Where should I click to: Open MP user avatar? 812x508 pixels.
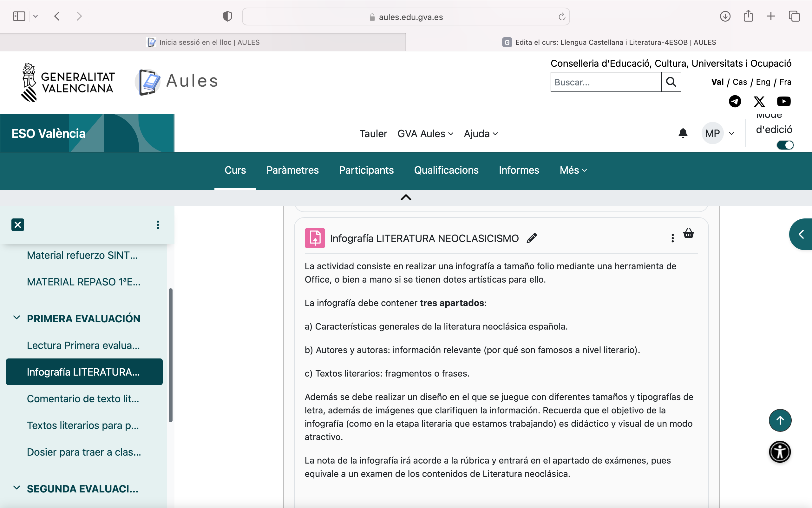point(712,133)
